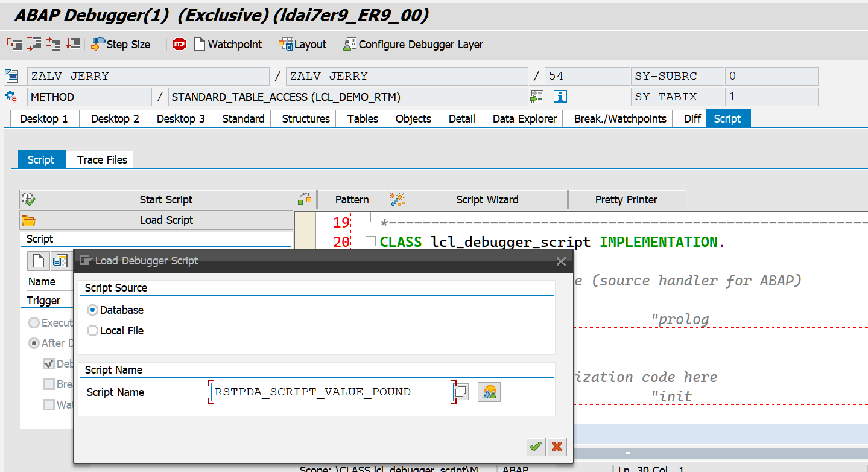Select the top-level Script tab
The image size is (868, 472).
pos(727,119)
